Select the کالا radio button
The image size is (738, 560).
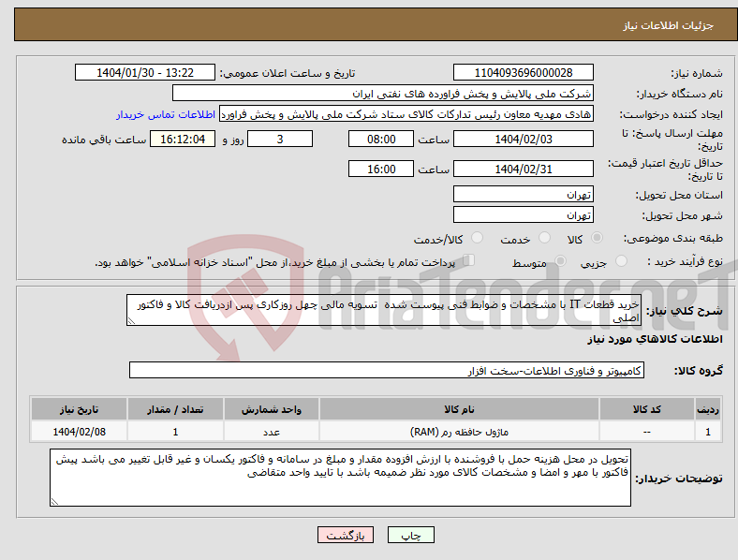597,238
